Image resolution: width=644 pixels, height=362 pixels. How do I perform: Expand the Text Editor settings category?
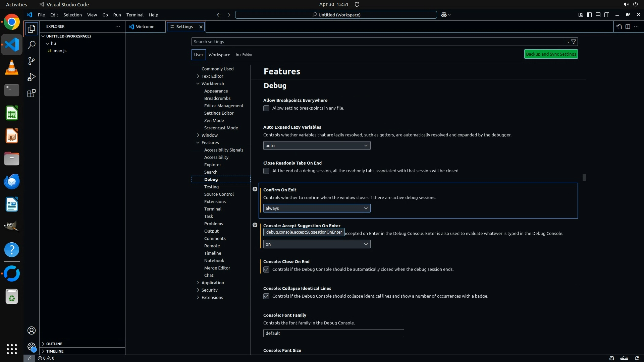[198, 76]
